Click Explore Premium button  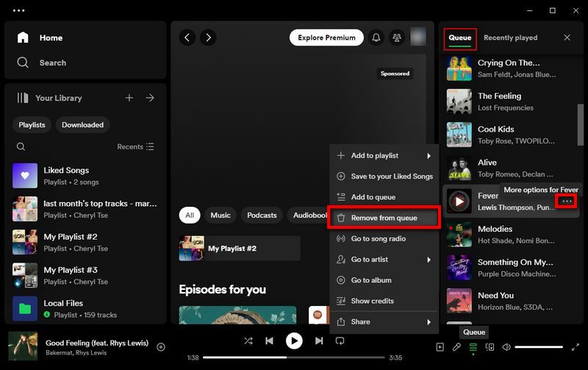pos(326,38)
